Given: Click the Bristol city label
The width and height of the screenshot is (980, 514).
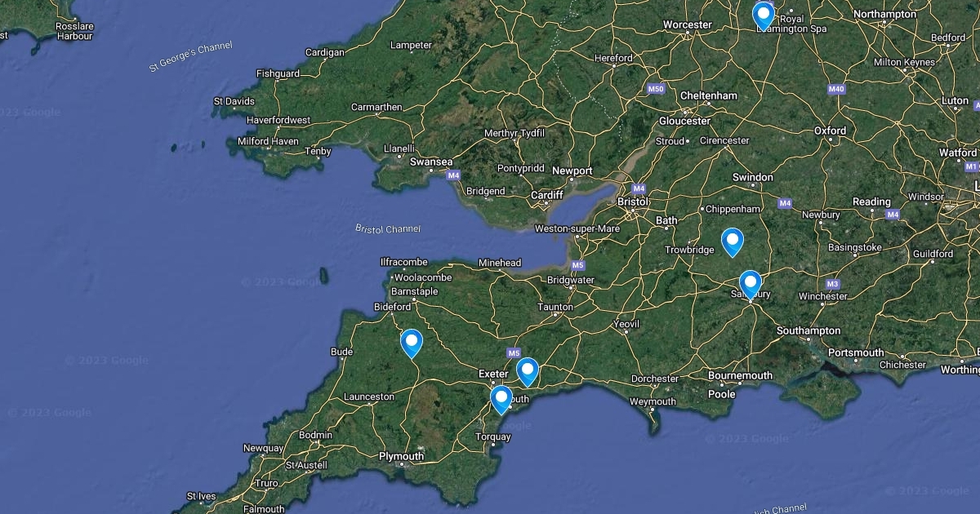Looking at the screenshot, I should tap(632, 201).
